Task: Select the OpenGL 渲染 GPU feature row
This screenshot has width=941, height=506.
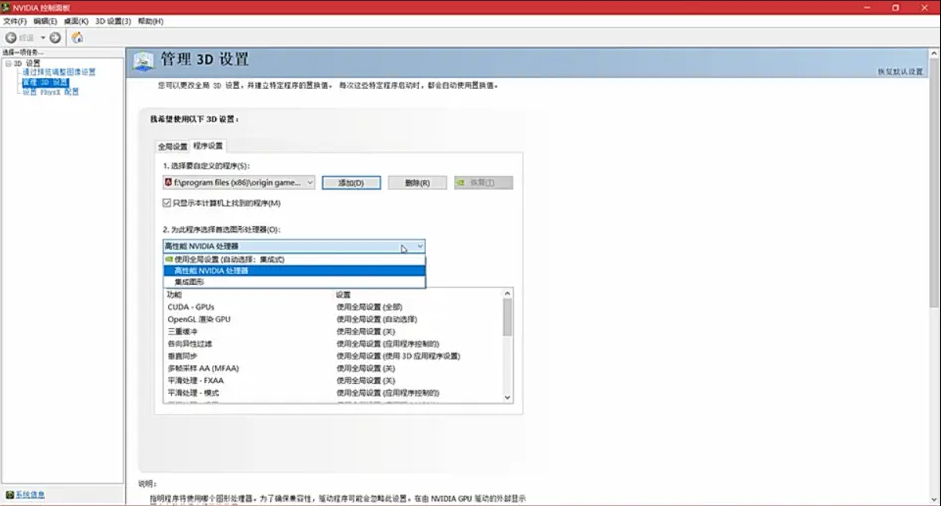Action: (x=333, y=319)
